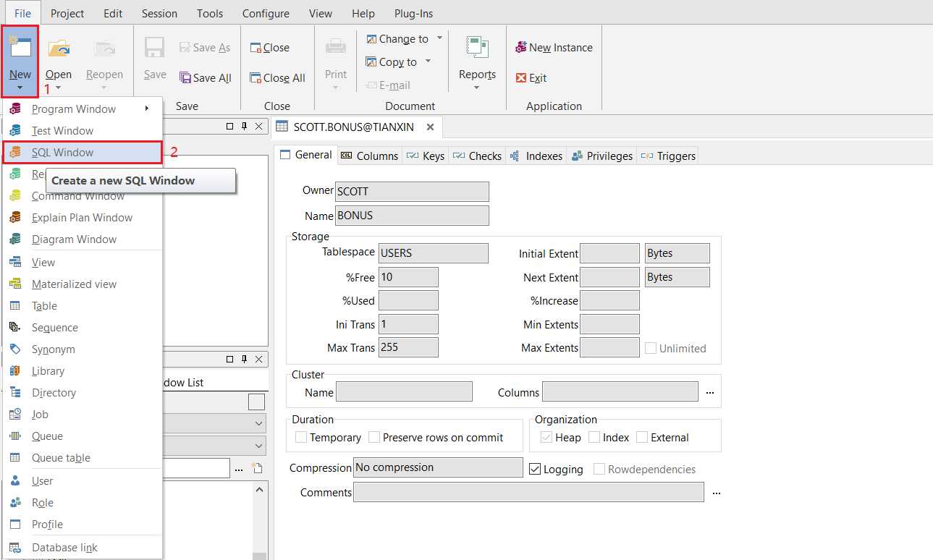
Task: Choose Materialized view in the New menu
Action: (x=83, y=284)
